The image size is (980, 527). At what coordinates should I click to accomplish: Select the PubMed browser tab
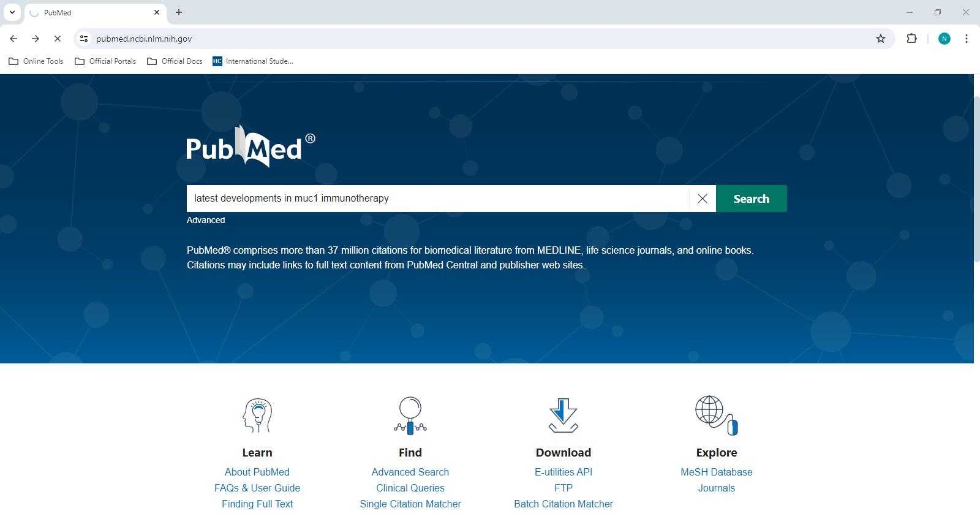(95, 12)
